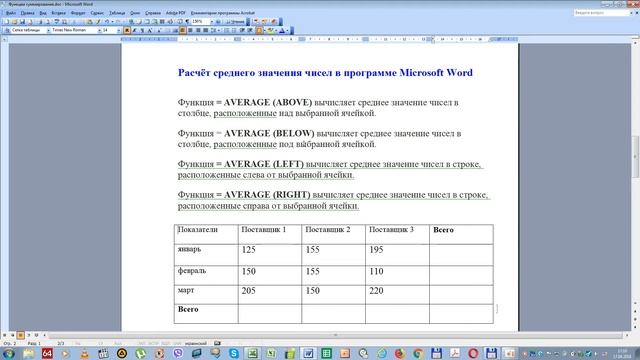Open Viber from the taskbar
The image size is (640, 360).
(178, 353)
